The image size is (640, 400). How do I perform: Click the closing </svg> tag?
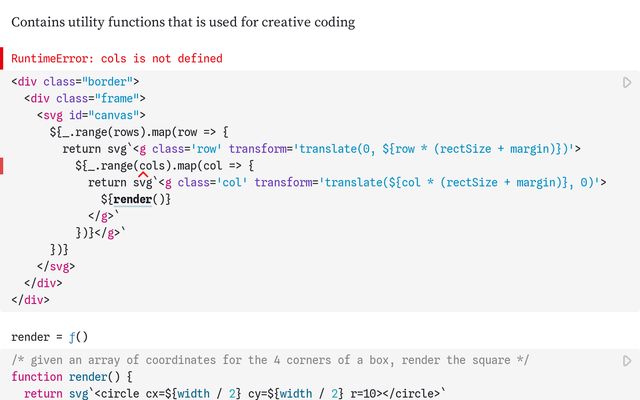(56, 267)
